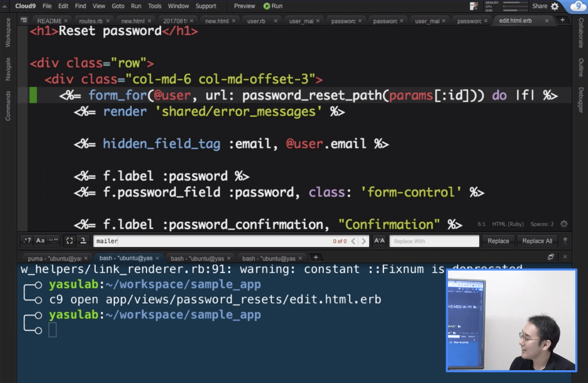Click the Preview button
Screen dimensions: 588x383
(x=245, y=6)
